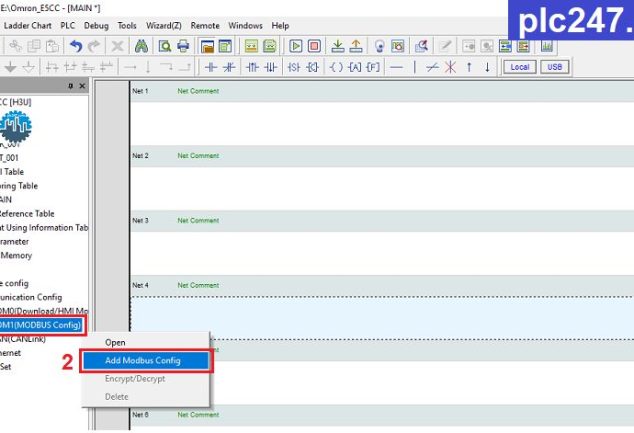Select Using Information Table tree item

[x=44, y=228]
